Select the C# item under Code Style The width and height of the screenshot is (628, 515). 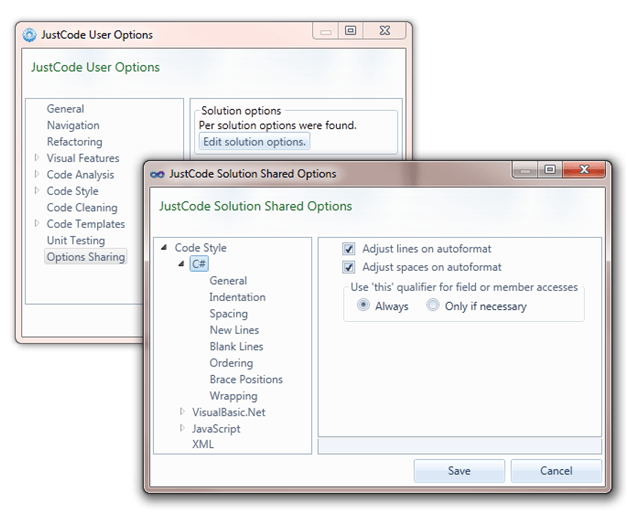click(x=199, y=264)
